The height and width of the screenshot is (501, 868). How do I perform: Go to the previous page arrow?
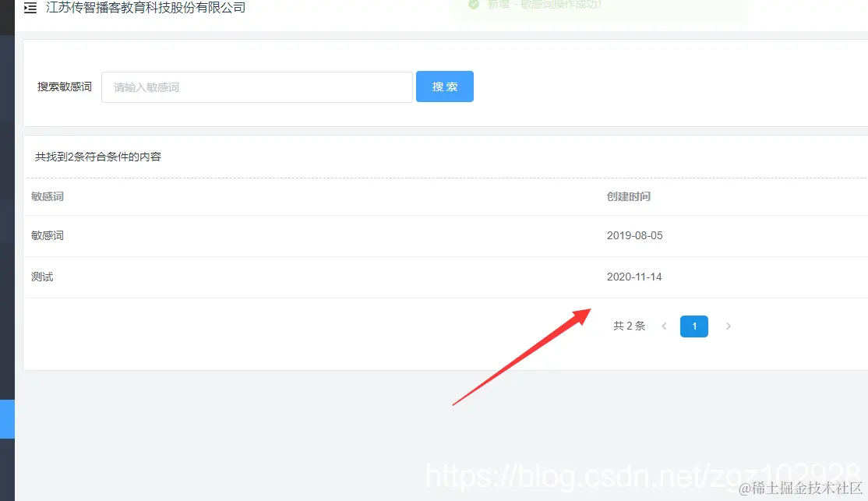pyautogui.click(x=664, y=326)
